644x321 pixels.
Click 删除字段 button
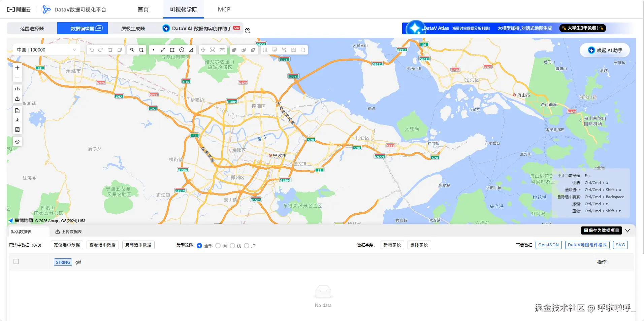[x=419, y=245]
